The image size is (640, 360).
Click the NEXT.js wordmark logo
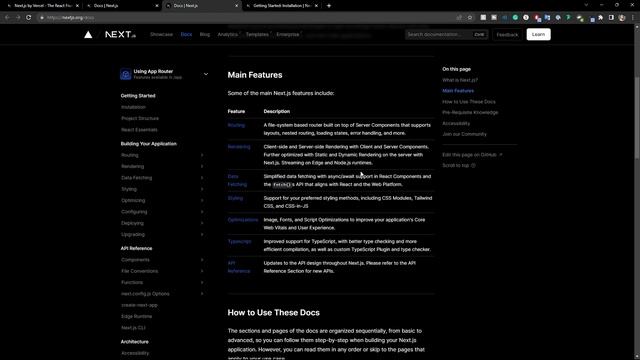click(120, 35)
